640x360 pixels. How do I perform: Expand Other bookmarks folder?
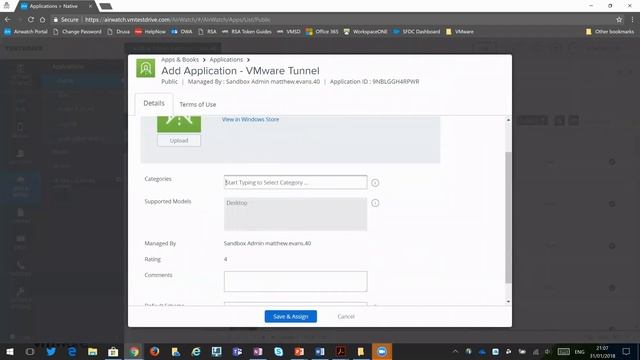(610, 31)
